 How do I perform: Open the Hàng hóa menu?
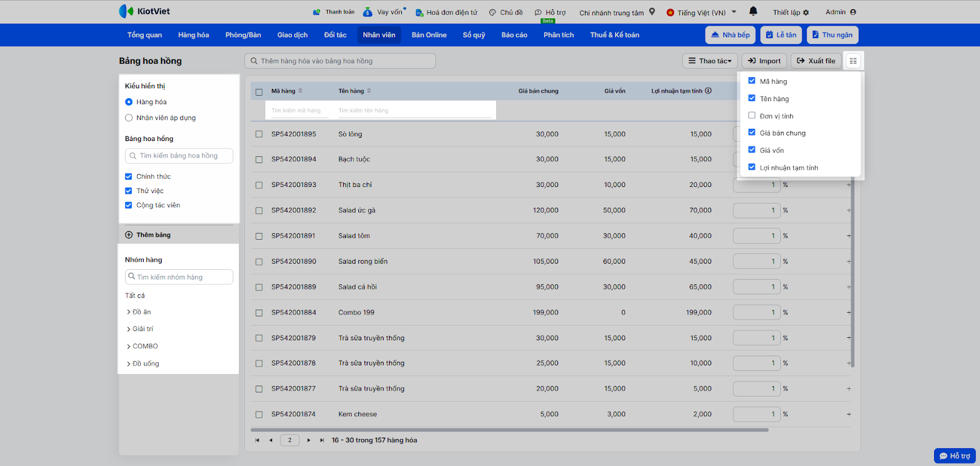click(194, 35)
